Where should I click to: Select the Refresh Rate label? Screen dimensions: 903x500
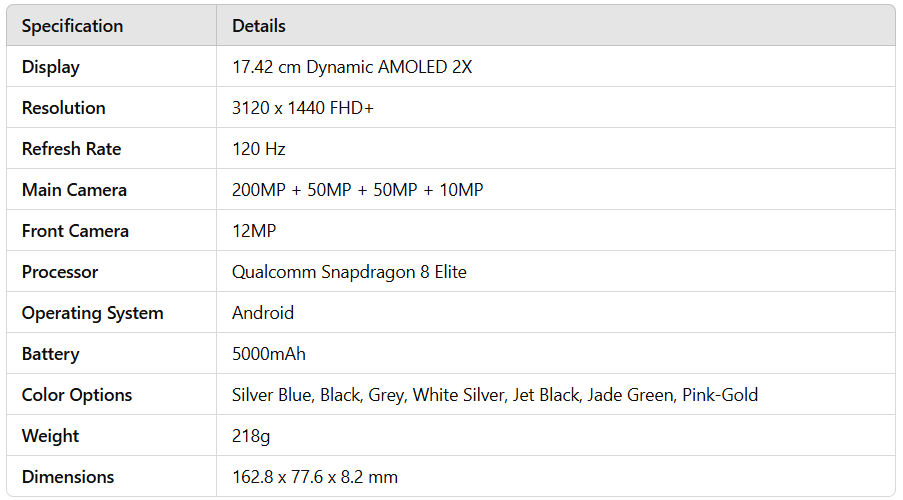(71, 149)
